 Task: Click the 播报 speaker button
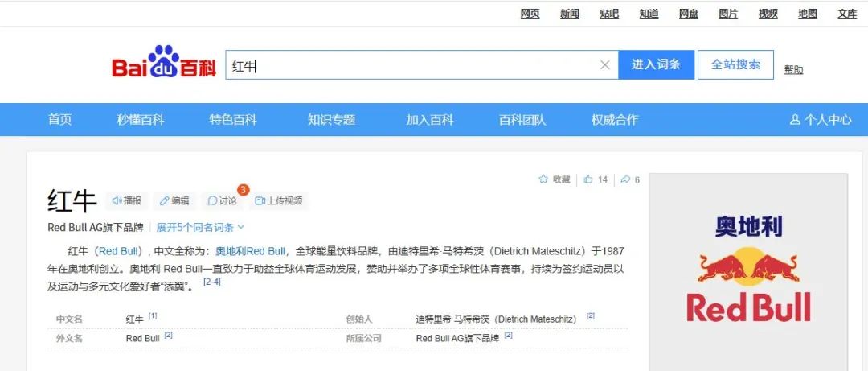pos(127,200)
